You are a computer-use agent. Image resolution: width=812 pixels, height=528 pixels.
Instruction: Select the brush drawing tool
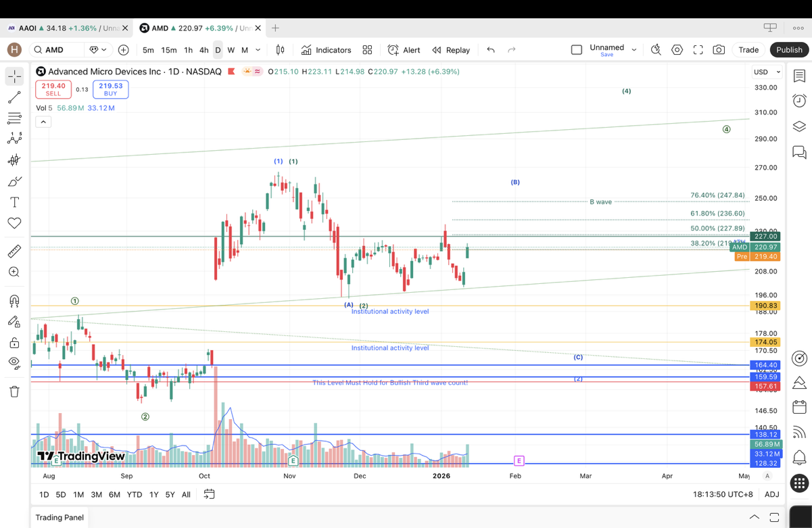[x=14, y=181]
